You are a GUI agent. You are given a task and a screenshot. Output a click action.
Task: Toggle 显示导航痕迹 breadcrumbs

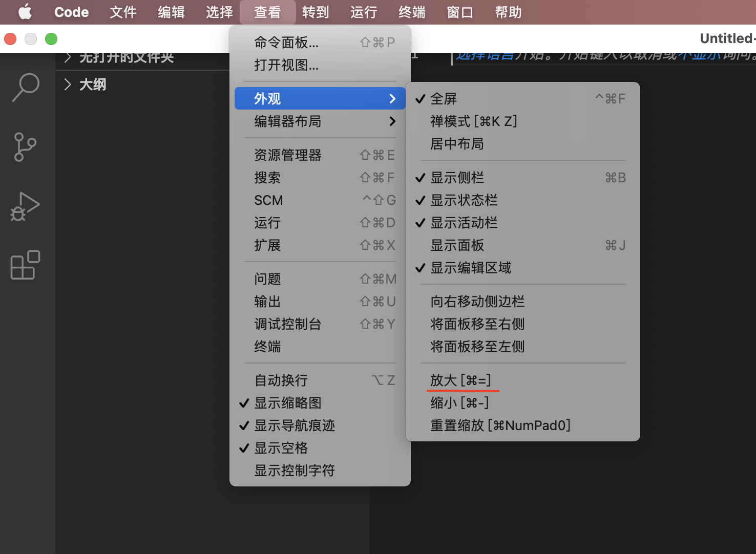click(295, 425)
